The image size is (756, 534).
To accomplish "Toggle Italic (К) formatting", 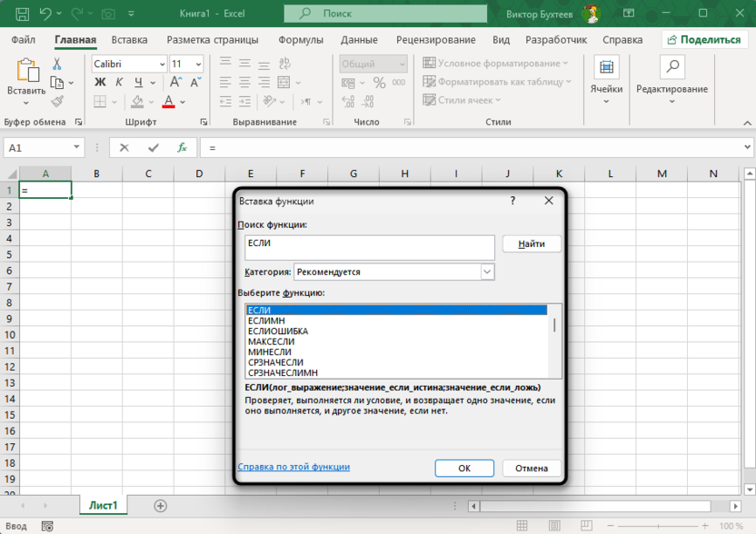I will (x=119, y=83).
